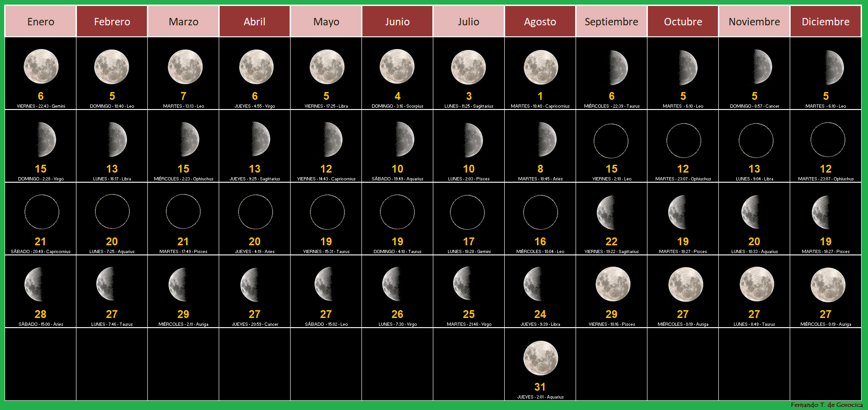Click the dark red Octubre header swatch
The height and width of the screenshot is (410, 868).
683,21
